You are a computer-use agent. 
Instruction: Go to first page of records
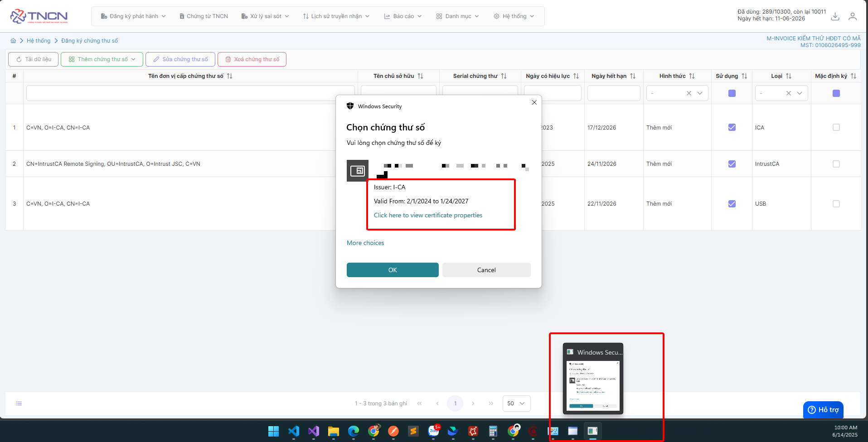coord(420,404)
